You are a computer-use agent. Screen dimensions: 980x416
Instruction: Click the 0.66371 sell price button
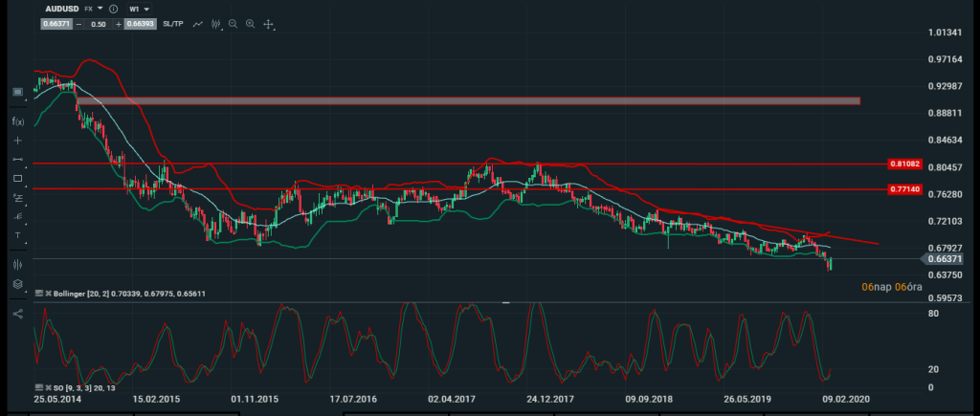pyautogui.click(x=56, y=23)
